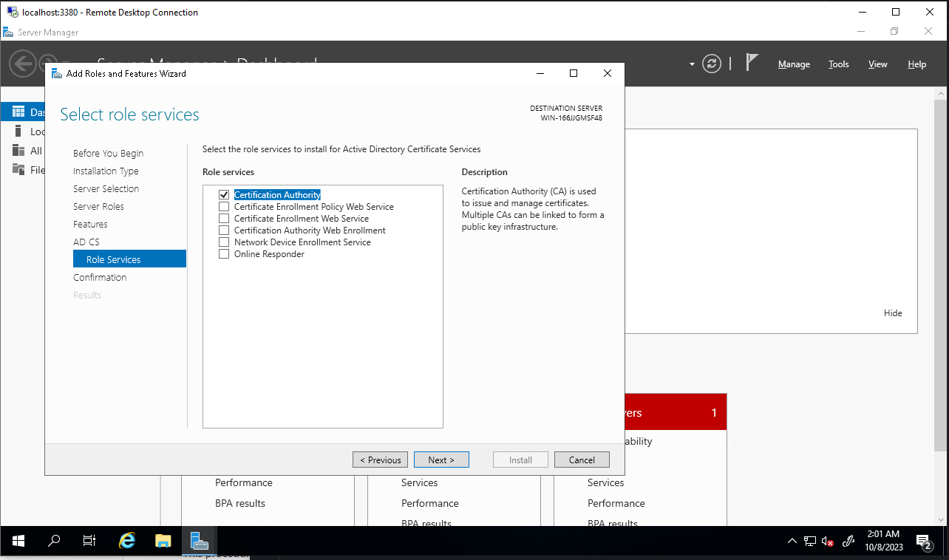Go back with the Previous button
The height and width of the screenshot is (560, 949).
click(x=380, y=460)
